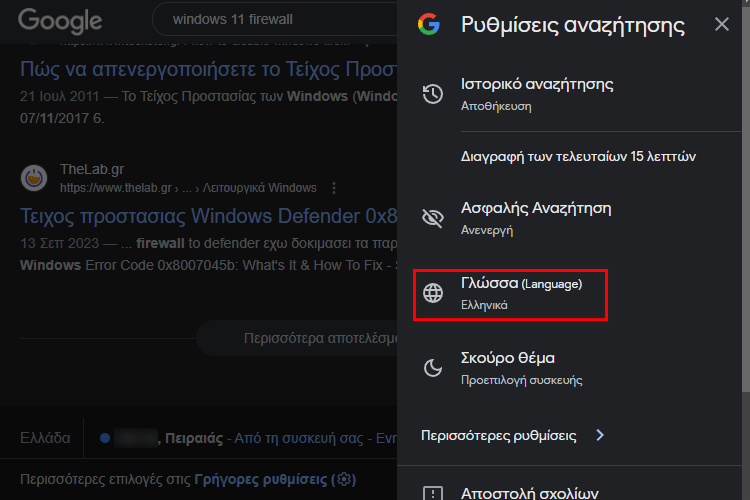The image size is (750, 500).
Task: Click Αποθήκευση history status text
Action: click(496, 106)
